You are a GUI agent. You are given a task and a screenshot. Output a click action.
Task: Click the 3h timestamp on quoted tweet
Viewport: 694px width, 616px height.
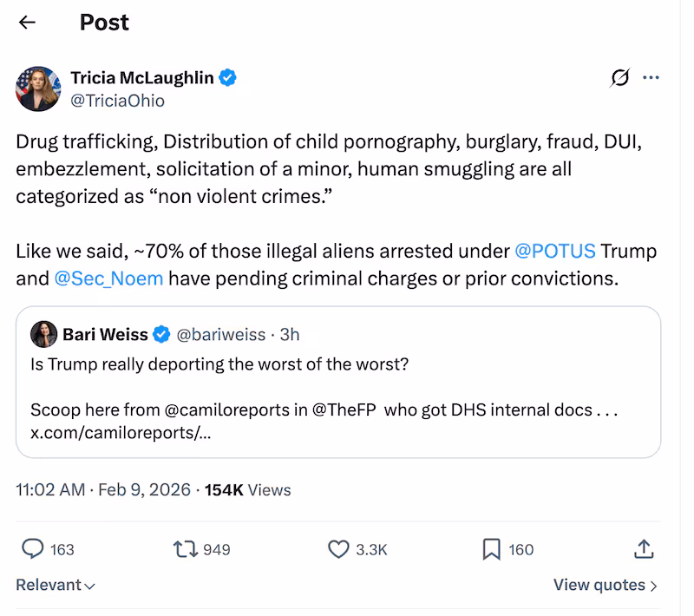click(x=288, y=333)
